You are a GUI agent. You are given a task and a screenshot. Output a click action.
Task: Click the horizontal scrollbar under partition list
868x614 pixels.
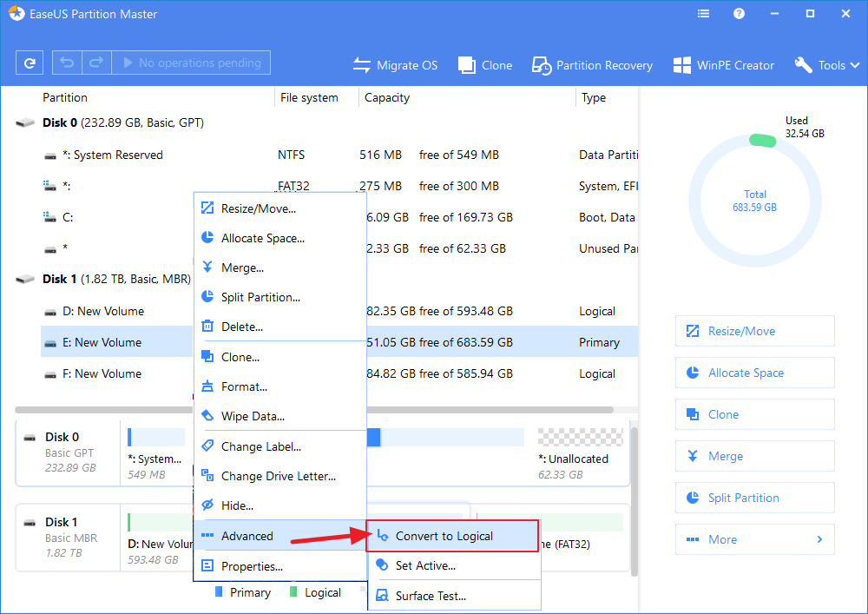point(314,410)
